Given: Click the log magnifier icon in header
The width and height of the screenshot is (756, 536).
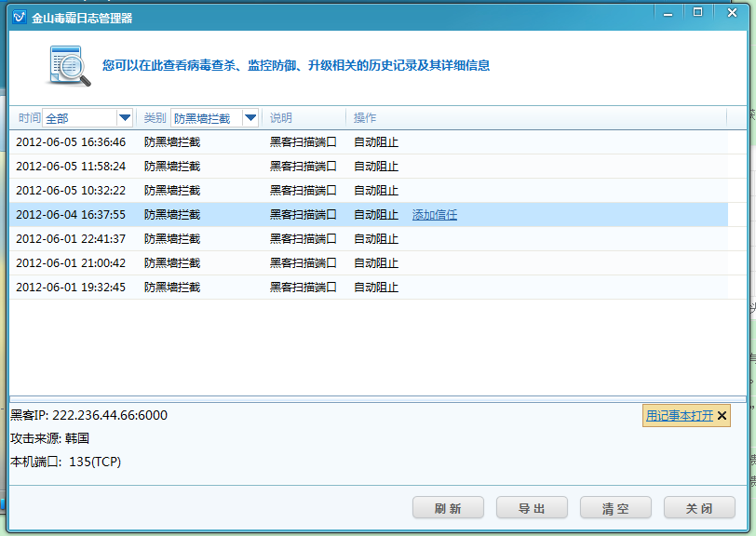Looking at the screenshot, I should [x=70, y=66].
